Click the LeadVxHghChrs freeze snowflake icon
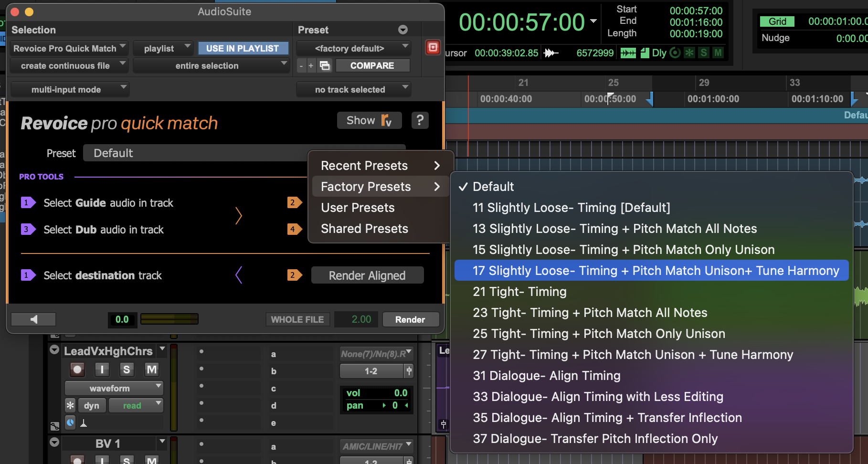Image resolution: width=868 pixels, height=464 pixels. 70,405
